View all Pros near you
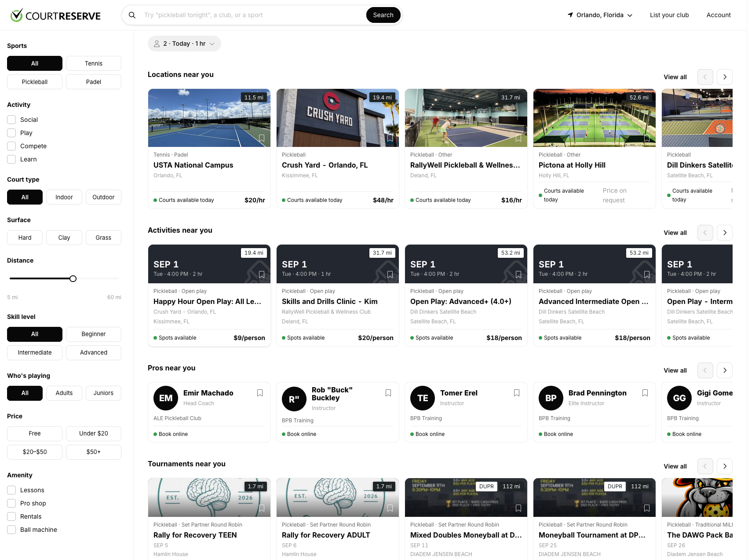The image size is (748, 560). (x=675, y=370)
